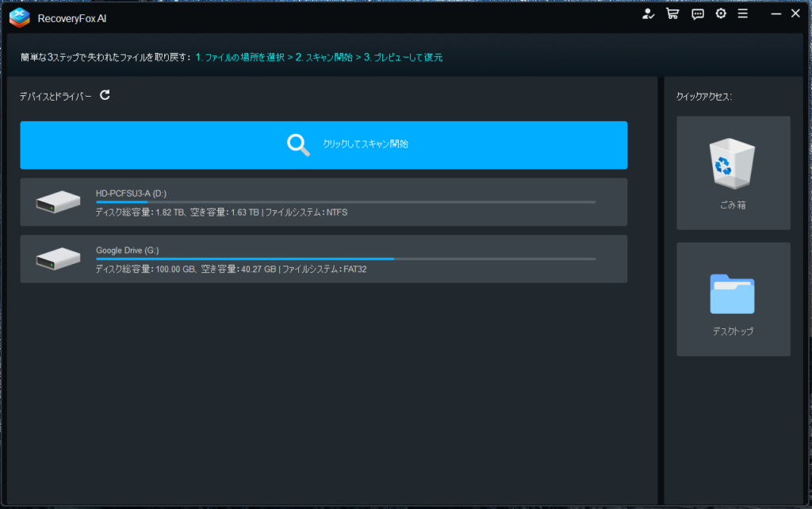Click the shopping cart purchase icon
The height and width of the screenshot is (509, 812).
pyautogui.click(x=672, y=13)
